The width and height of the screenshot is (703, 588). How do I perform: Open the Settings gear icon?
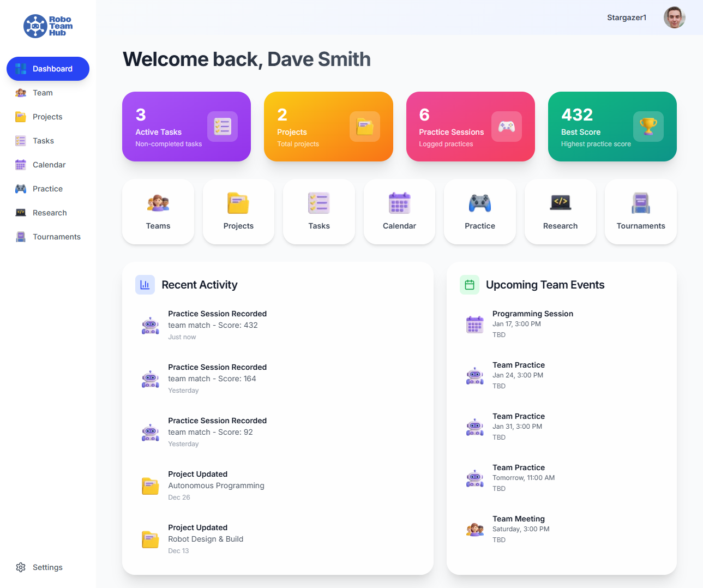point(21,567)
